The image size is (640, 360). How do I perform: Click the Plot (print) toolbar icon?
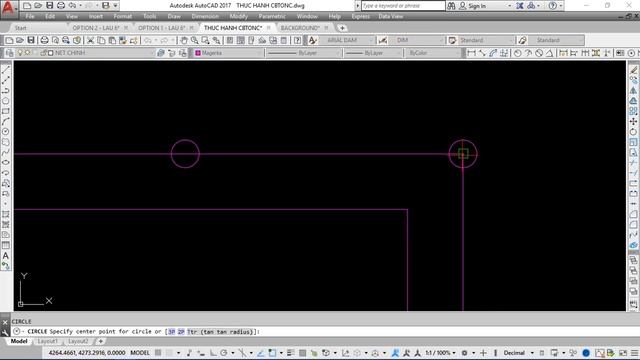point(44,40)
